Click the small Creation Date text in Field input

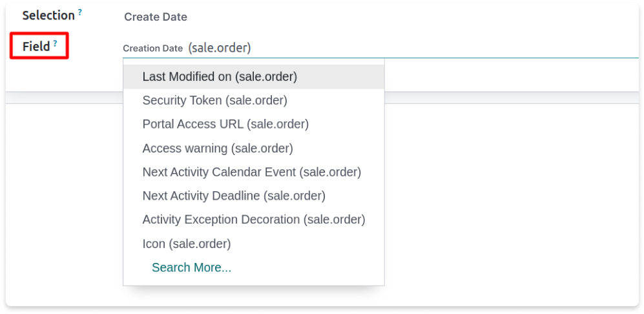coord(153,48)
